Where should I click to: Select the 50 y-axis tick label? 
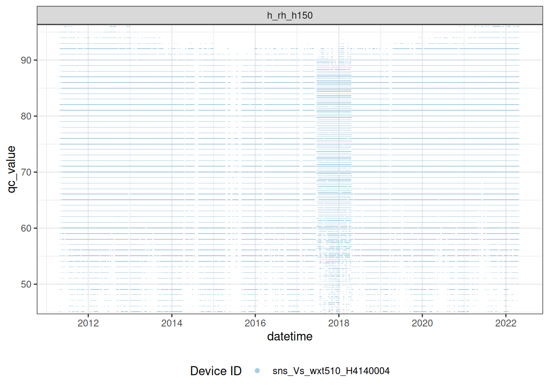26,284
